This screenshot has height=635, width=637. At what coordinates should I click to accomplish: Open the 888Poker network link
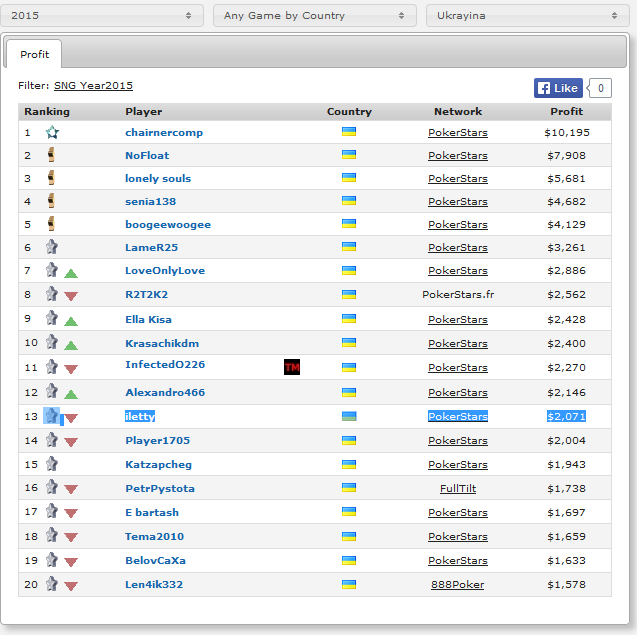click(x=457, y=584)
